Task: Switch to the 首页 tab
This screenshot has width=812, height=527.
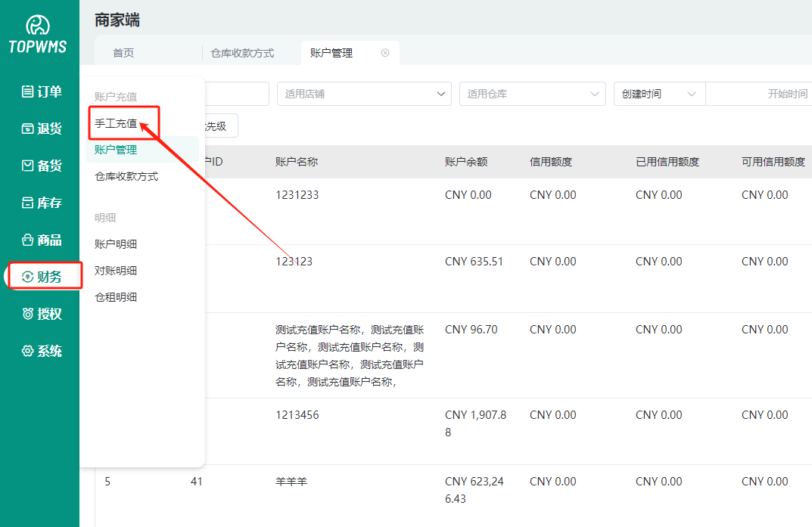Action: click(x=123, y=53)
